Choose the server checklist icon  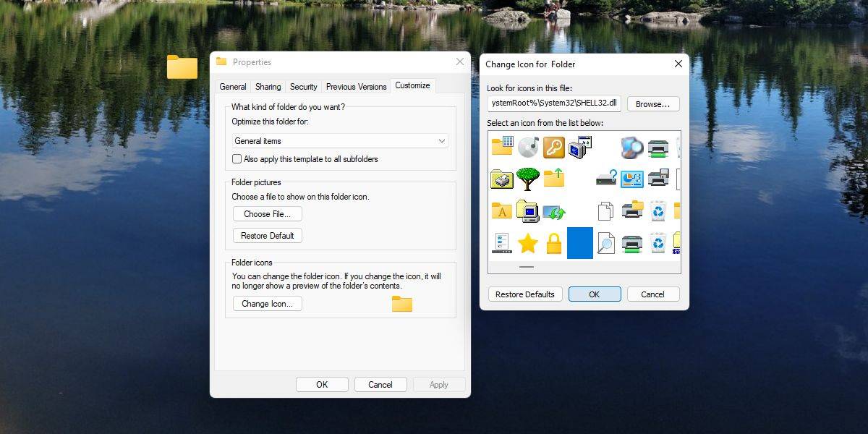pyautogui.click(x=502, y=243)
